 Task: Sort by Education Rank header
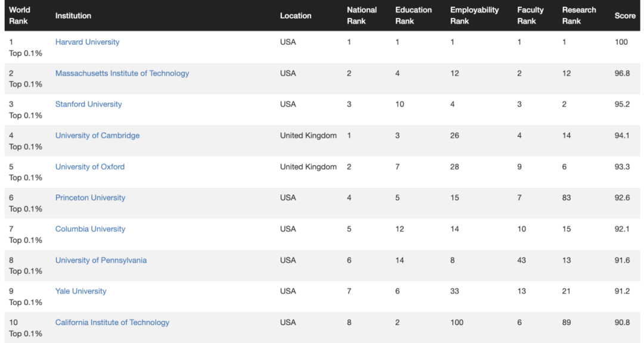click(413, 15)
